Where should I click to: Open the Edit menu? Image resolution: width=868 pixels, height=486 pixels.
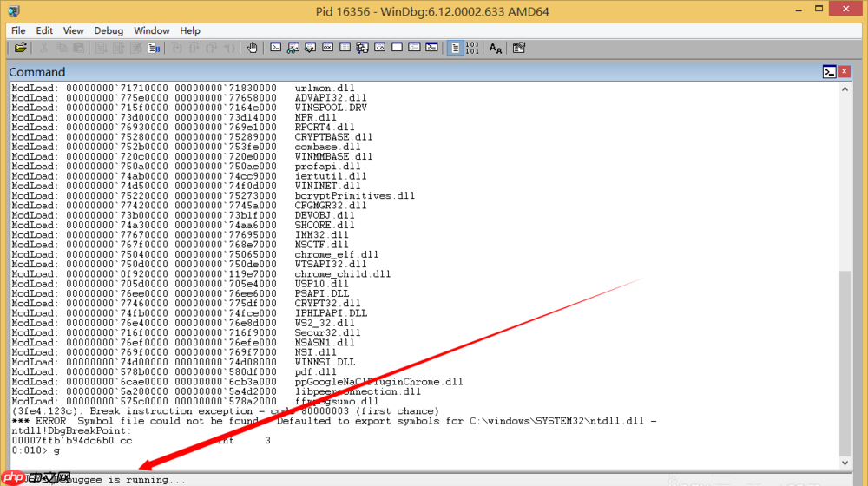pyautogui.click(x=44, y=31)
